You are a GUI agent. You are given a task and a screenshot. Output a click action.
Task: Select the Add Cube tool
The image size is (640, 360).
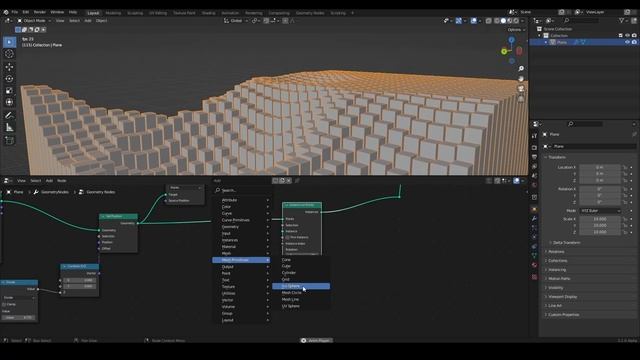pyautogui.click(x=9, y=141)
